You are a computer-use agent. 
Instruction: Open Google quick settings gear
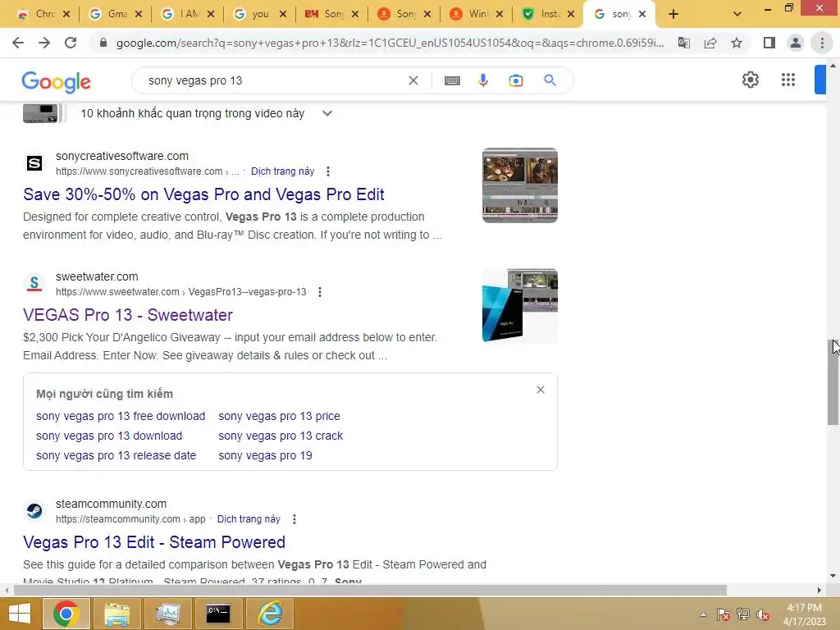coord(750,80)
